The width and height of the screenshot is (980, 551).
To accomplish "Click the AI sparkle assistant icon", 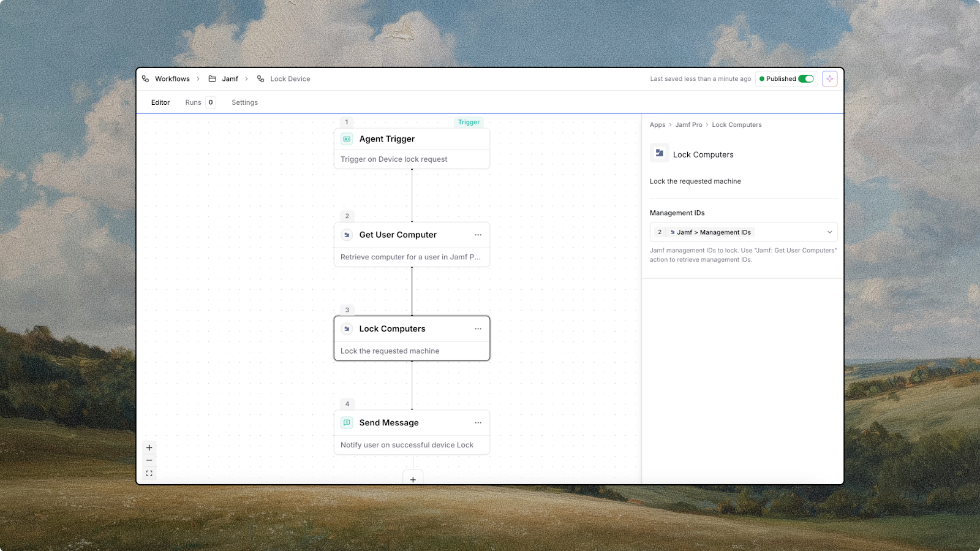I will (x=829, y=79).
